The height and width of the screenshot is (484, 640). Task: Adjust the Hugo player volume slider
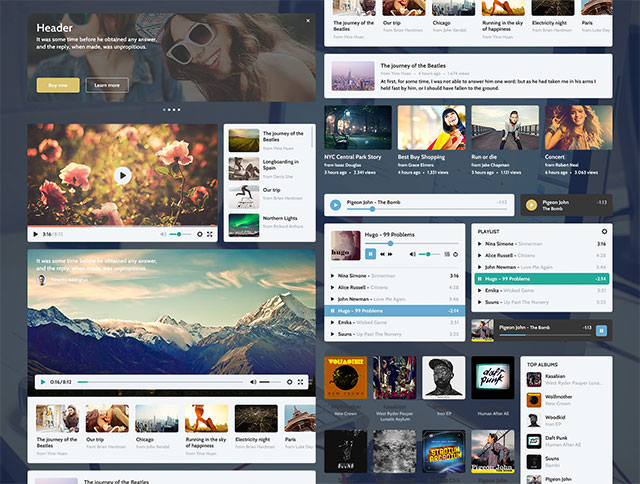point(430,254)
